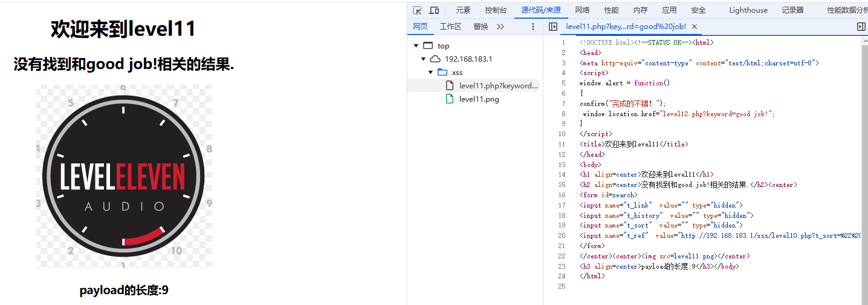Image resolution: width=868 pixels, height=305 pixels.
Task: Click the <form id=search> code line
Action: click(608, 195)
